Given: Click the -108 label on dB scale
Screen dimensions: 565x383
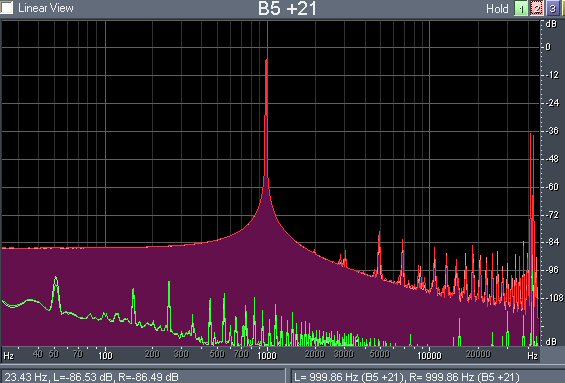Looking at the screenshot, I should tap(552, 298).
